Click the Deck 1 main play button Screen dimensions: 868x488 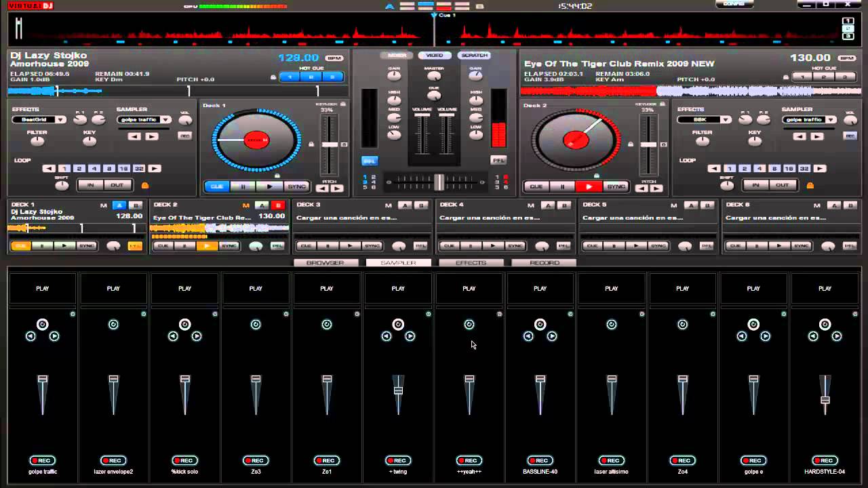[270, 186]
